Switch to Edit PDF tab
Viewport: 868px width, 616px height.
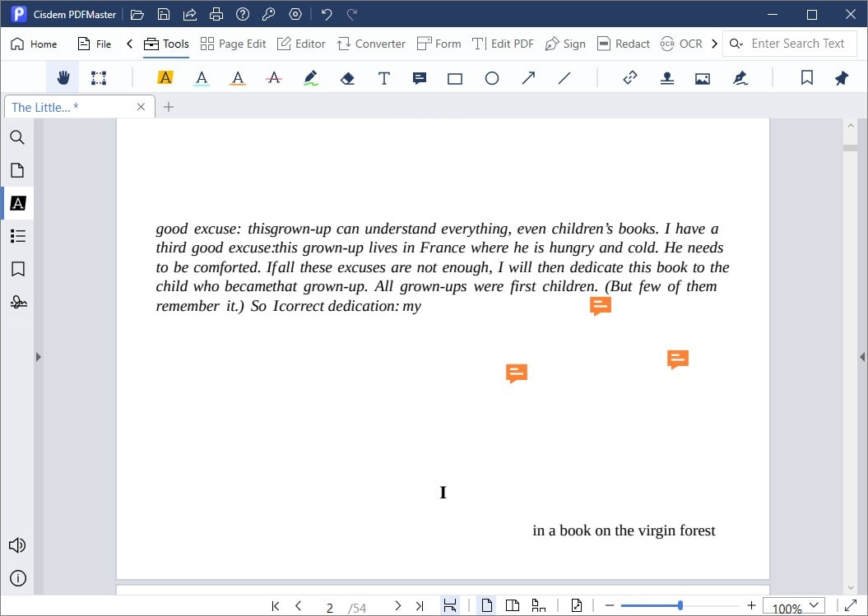[503, 44]
